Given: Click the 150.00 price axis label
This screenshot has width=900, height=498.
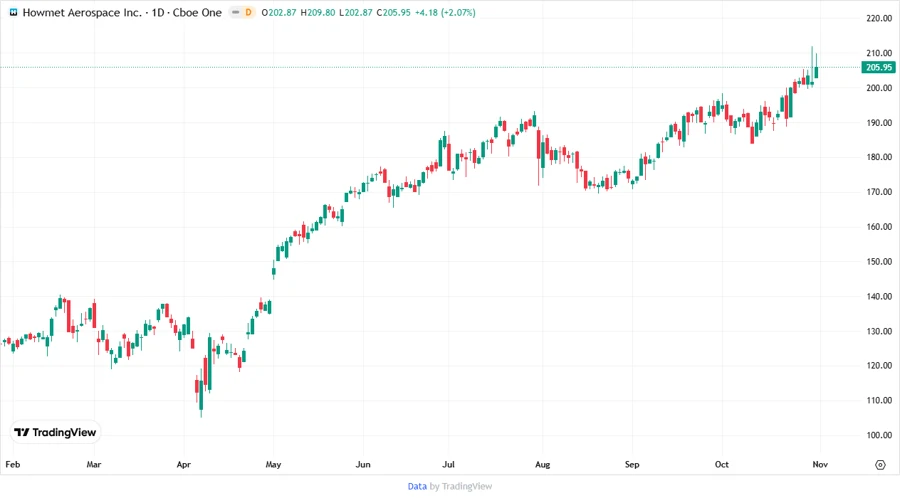Looking at the screenshot, I should [879, 261].
